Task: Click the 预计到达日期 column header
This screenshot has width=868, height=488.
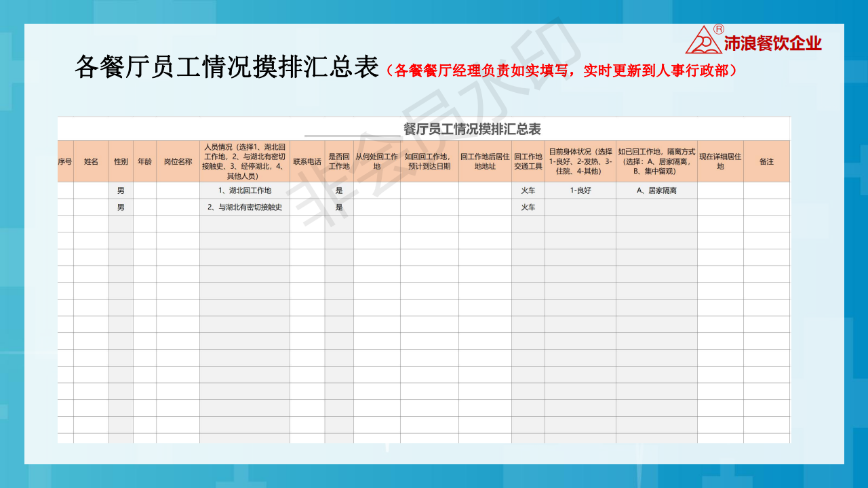Action: tap(429, 161)
